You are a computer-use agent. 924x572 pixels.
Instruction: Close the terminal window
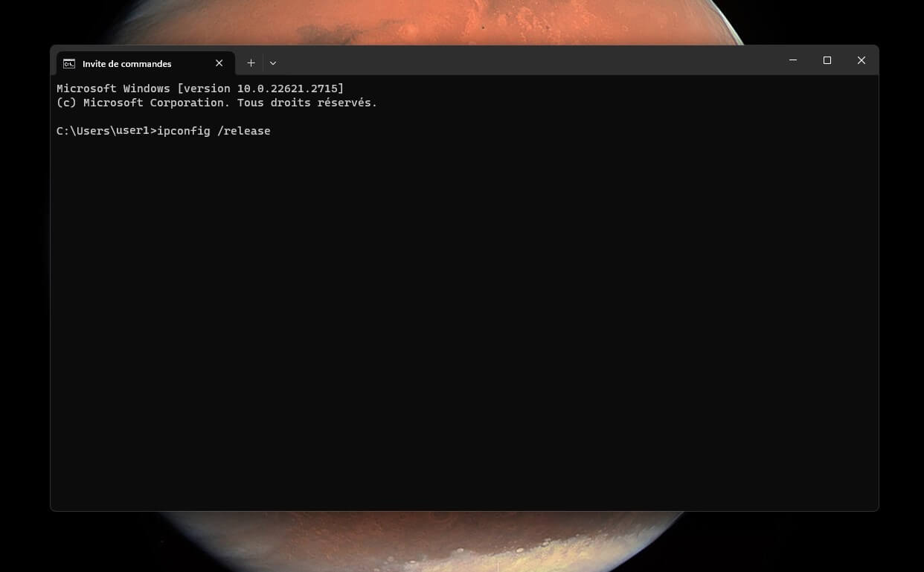[862, 60]
